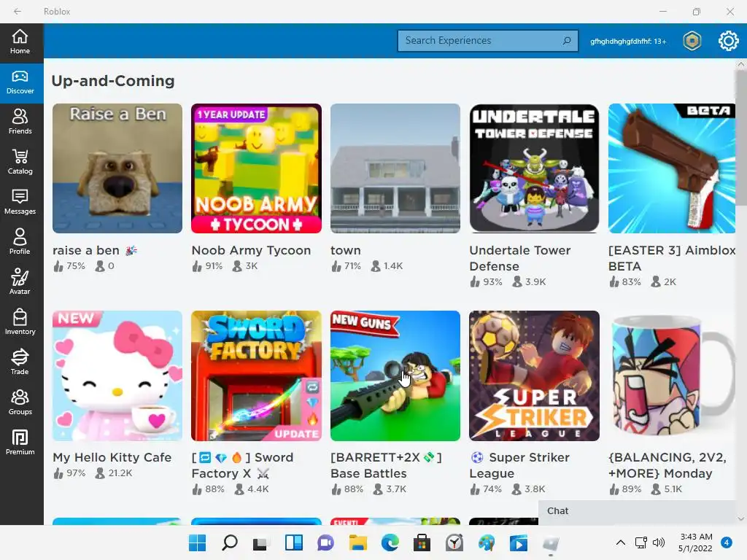
Task: Open the Catalog shop
Action: point(20,163)
